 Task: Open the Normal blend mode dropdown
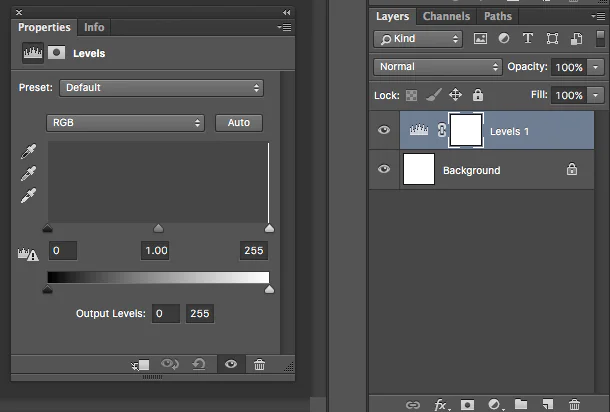coord(438,67)
